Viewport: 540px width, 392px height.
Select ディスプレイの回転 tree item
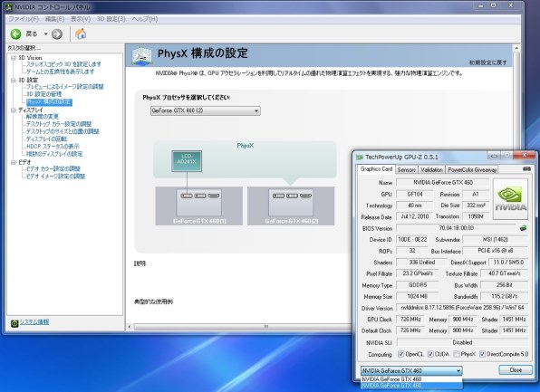[47, 139]
